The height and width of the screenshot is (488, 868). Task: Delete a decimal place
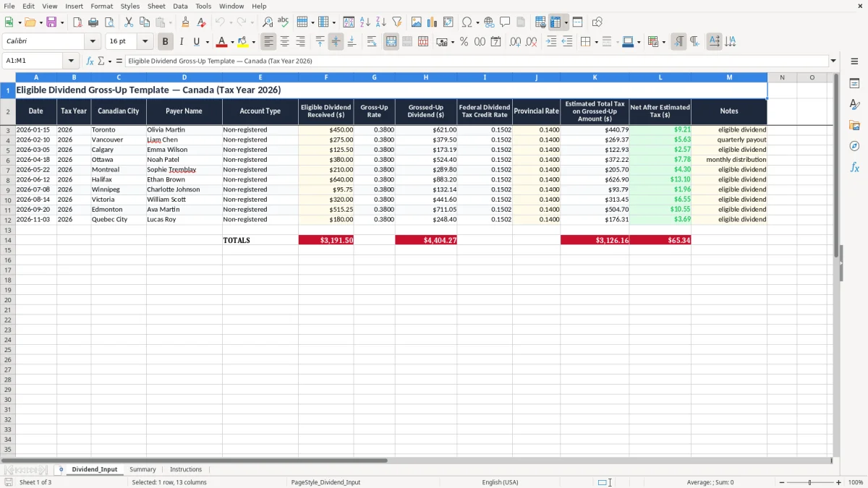[x=531, y=42]
